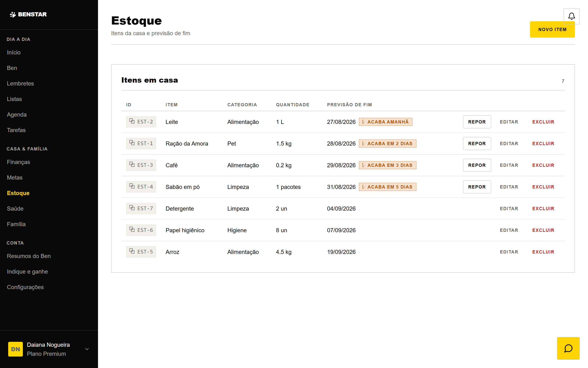Image resolution: width=588 pixels, height=368 pixels.
Task: Expand the Daiana Nogueira account menu
Action: tap(87, 349)
